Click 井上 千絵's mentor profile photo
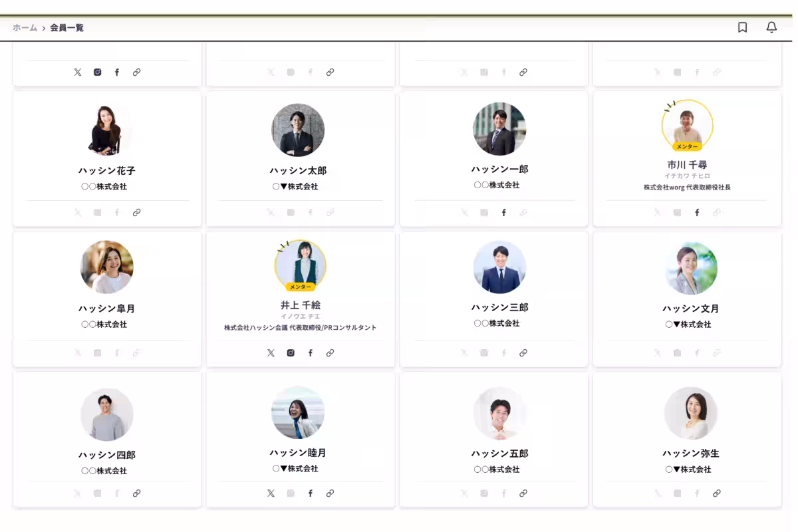Screen dimensions: 798x532 pyautogui.click(x=301, y=265)
